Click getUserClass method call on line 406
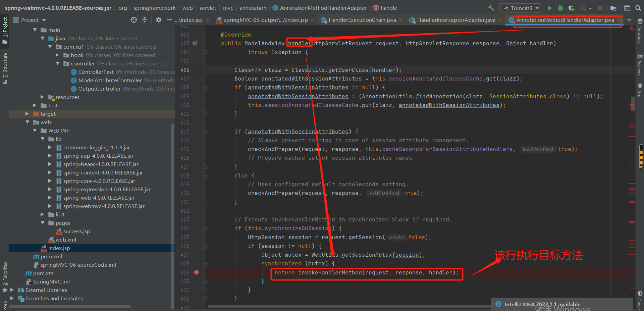 pyautogui.click(x=348, y=70)
